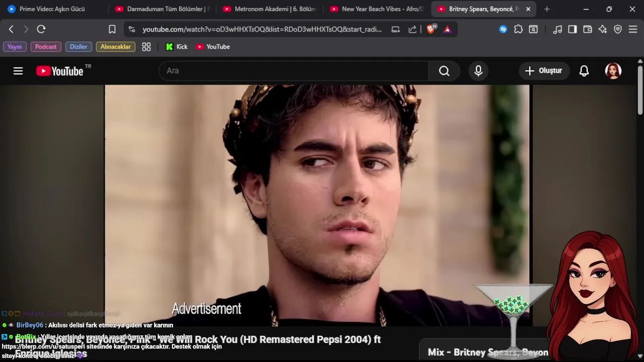The height and width of the screenshot is (362, 644).
Task: Open the Yayın bookmark folder
Action: tap(15, 47)
